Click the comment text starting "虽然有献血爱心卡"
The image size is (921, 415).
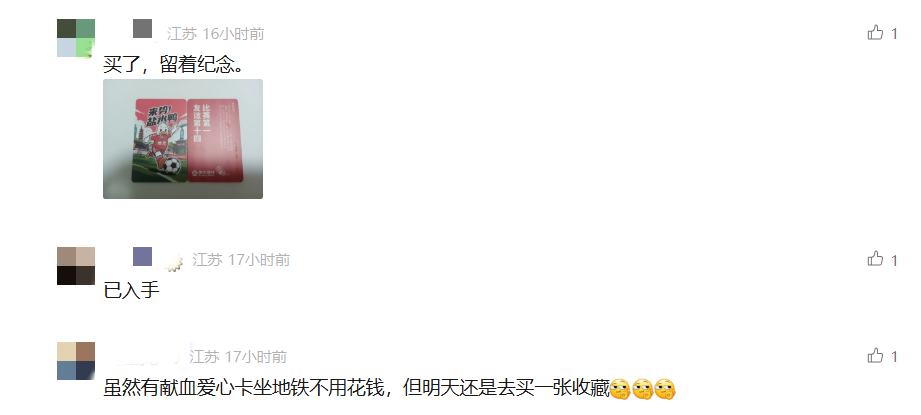[x=356, y=389]
